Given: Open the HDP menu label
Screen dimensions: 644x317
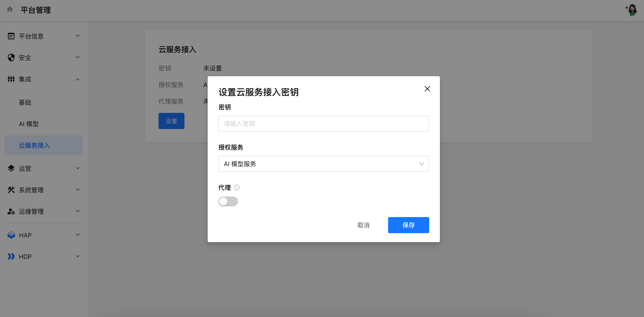Looking at the screenshot, I should click(25, 257).
